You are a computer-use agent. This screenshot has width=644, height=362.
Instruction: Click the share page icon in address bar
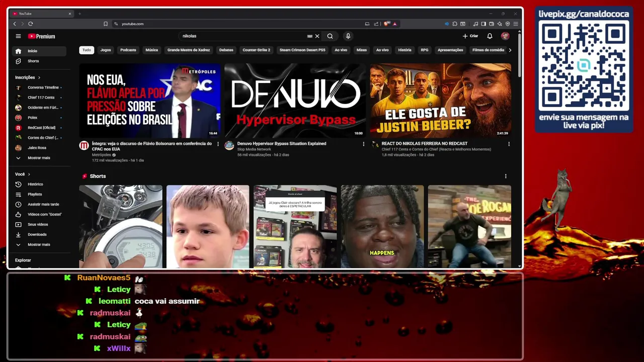(376, 24)
